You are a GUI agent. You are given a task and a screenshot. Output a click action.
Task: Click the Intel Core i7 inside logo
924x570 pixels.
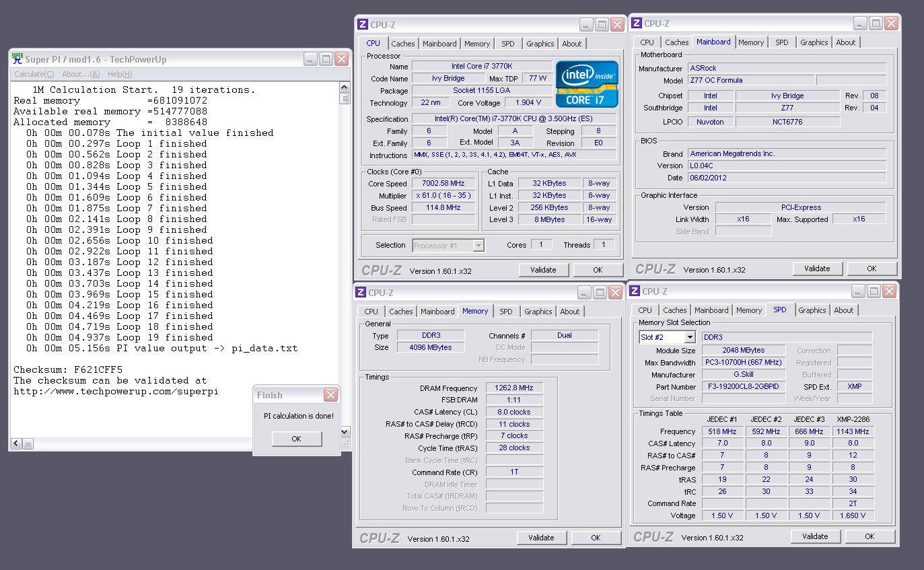click(585, 83)
